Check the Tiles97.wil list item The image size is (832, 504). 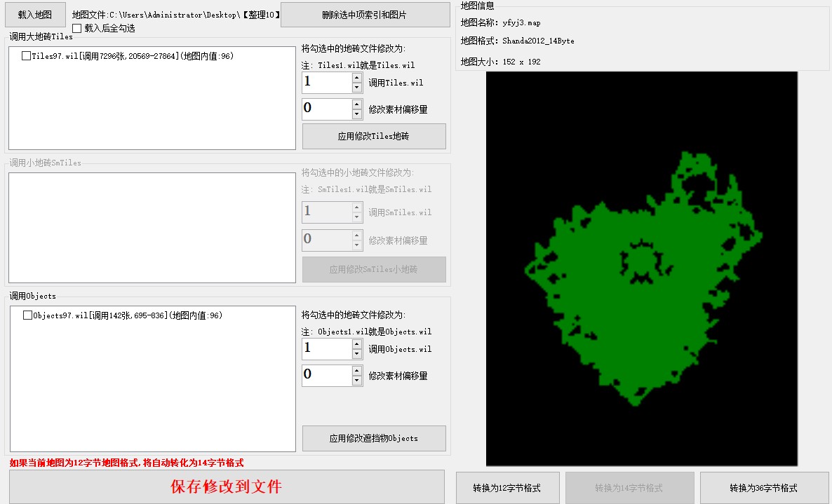coord(27,56)
